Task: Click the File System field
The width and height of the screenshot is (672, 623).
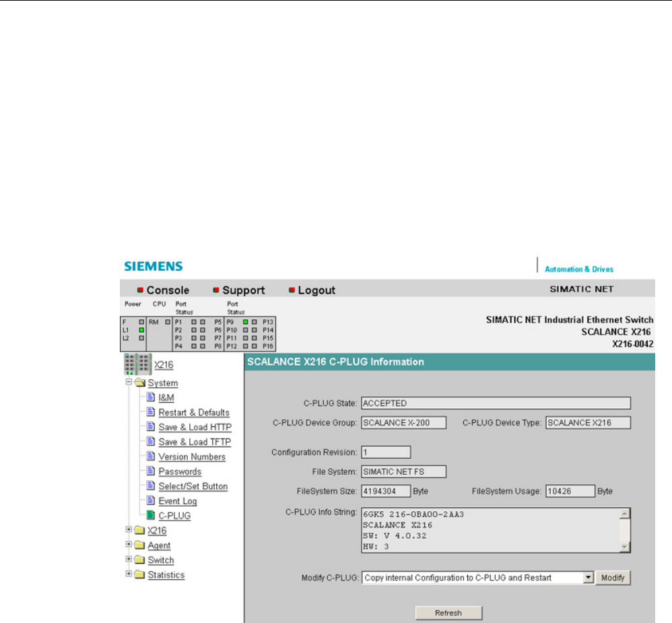Action: pos(404,471)
